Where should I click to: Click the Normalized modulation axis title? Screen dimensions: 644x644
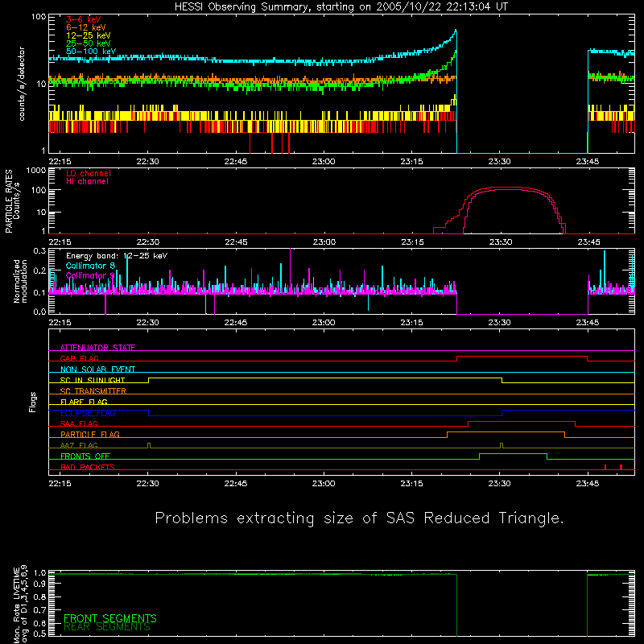tap(20, 281)
